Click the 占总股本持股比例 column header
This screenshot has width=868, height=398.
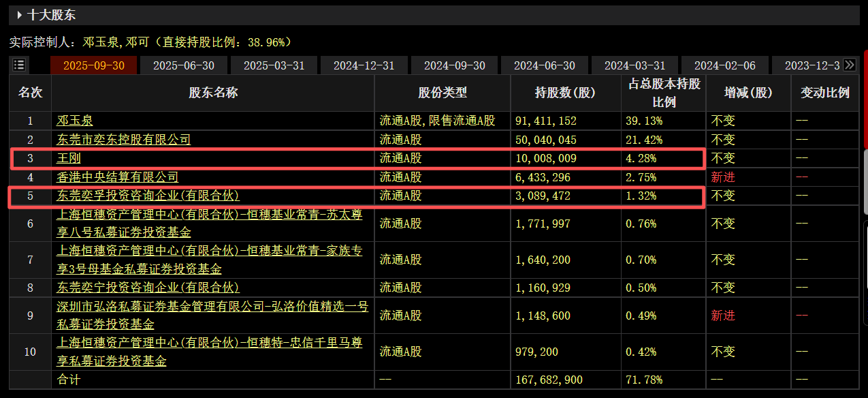coord(664,93)
